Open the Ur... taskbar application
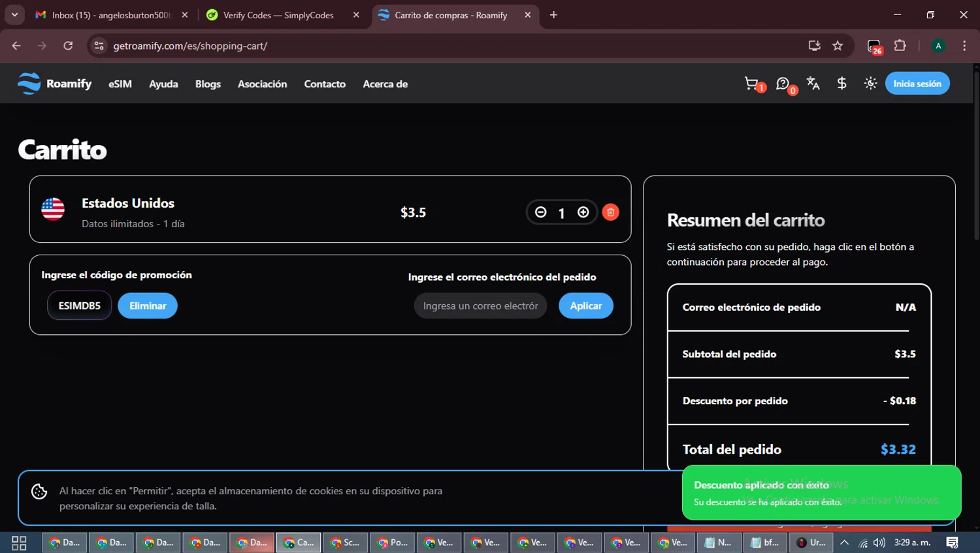The image size is (980, 553). (x=811, y=543)
